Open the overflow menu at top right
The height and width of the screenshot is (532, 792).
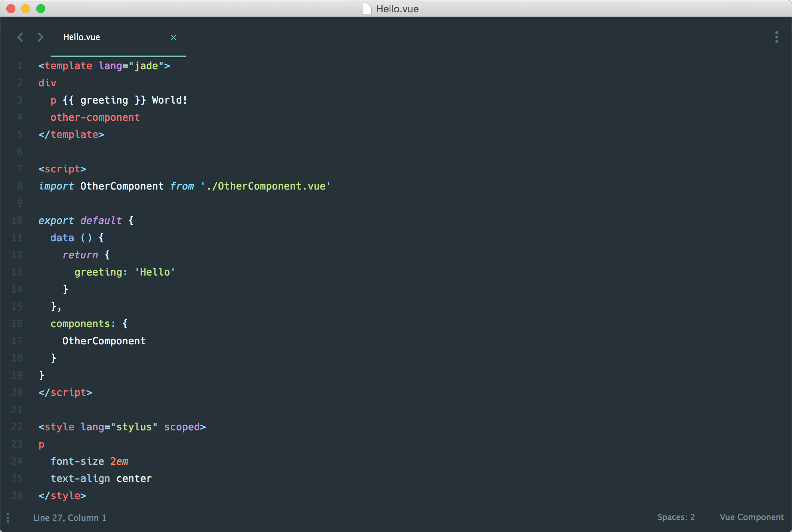coord(776,37)
